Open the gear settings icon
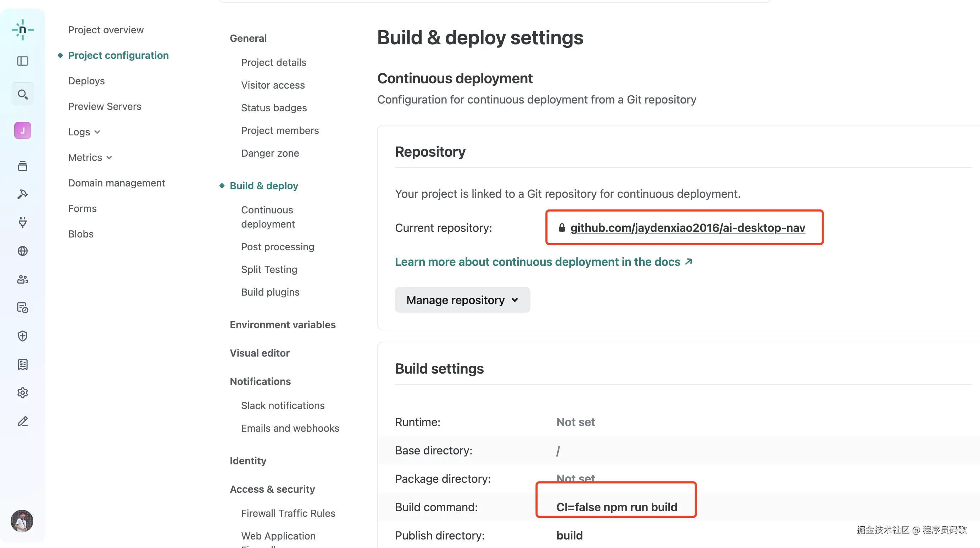Viewport: 980px width, 548px height. coord(22,393)
